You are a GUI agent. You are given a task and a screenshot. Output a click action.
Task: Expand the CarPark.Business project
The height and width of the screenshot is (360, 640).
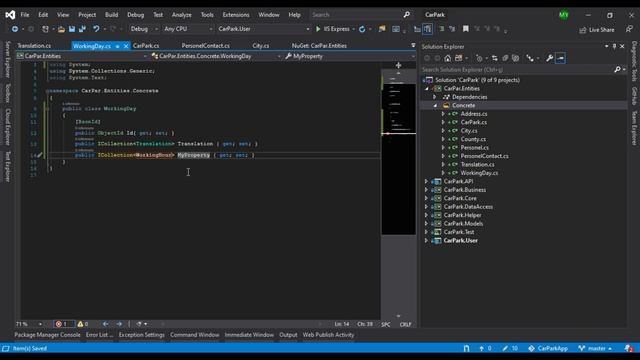(427, 190)
